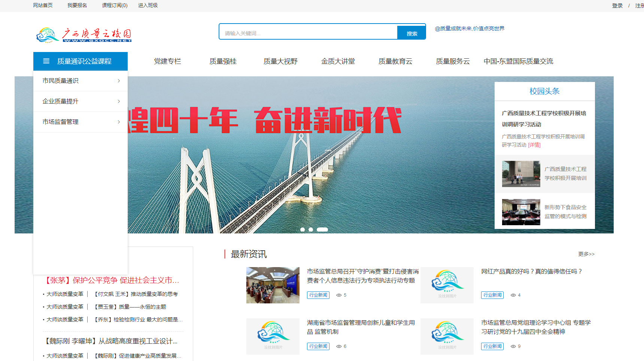Expand the 市民质量通识 category arrow

(119, 81)
